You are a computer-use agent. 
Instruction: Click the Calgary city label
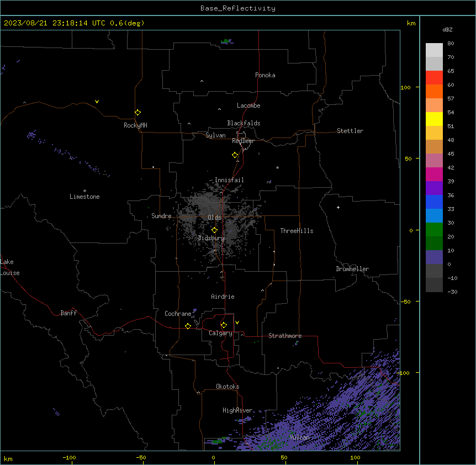point(220,333)
